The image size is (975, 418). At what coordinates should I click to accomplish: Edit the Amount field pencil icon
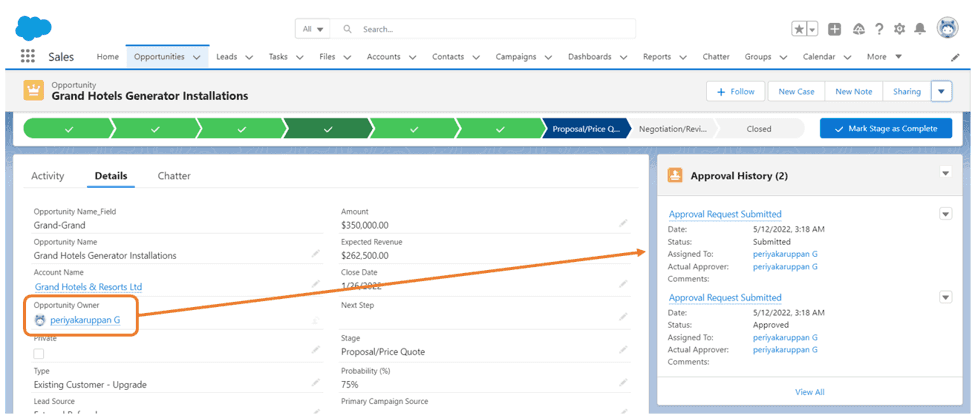click(623, 223)
